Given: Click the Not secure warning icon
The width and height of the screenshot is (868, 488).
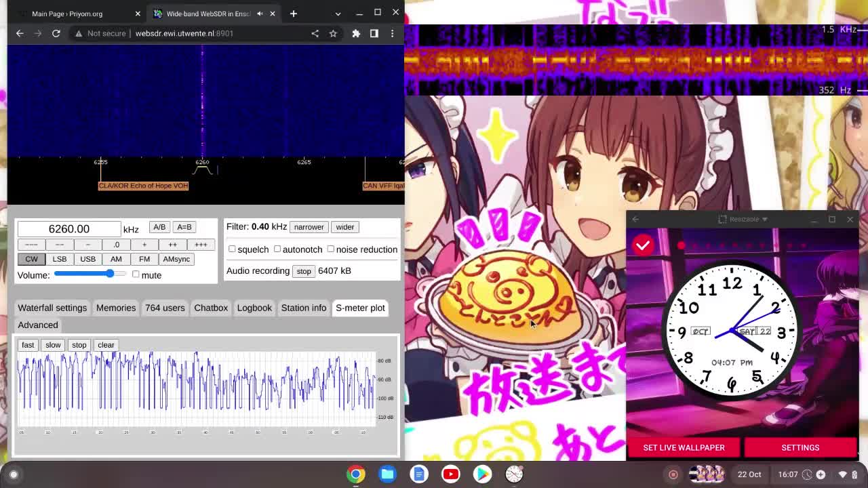Looking at the screenshot, I should [79, 33].
